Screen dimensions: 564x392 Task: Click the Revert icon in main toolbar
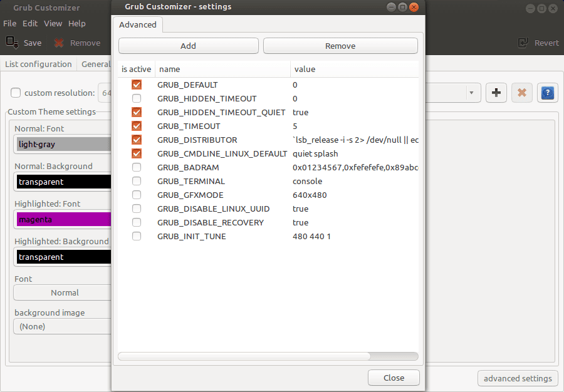[523, 43]
